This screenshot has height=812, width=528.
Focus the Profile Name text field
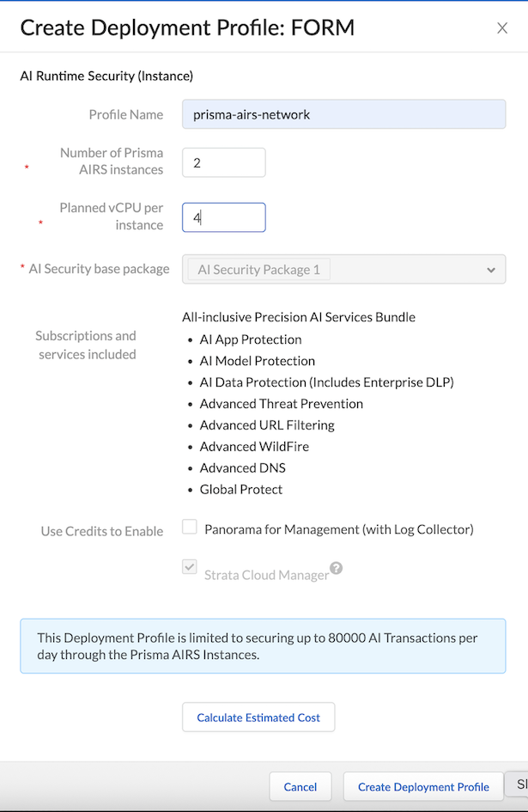(343, 114)
